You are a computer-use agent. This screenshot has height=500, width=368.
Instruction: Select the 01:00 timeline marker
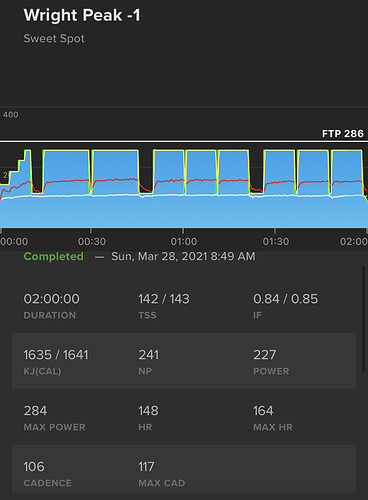pos(184,241)
